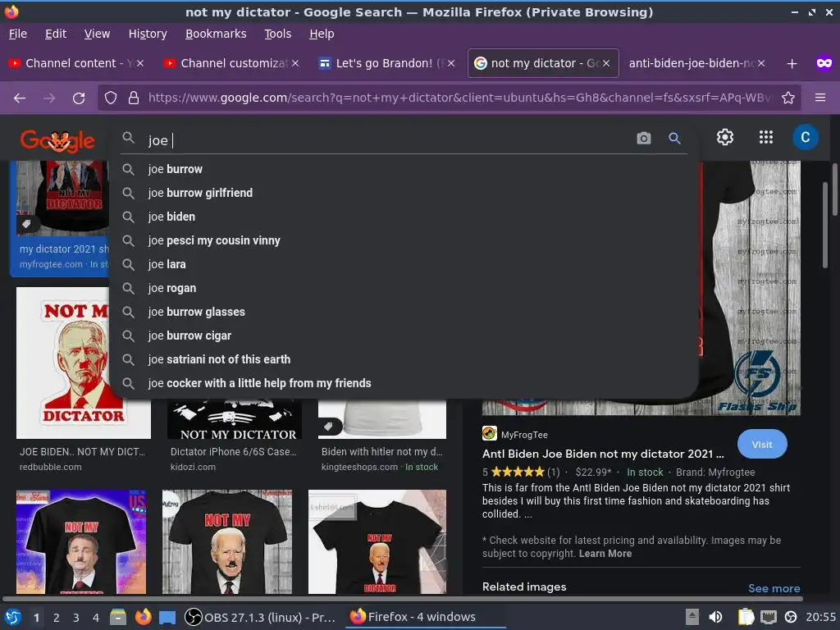This screenshot has width=840, height=630.
Task: Open Google settings gear
Action: (725, 138)
